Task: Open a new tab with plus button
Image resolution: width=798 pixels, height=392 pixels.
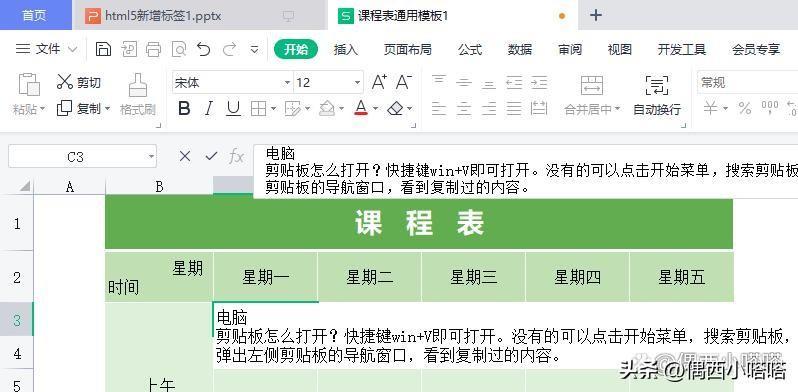Action: coord(595,15)
